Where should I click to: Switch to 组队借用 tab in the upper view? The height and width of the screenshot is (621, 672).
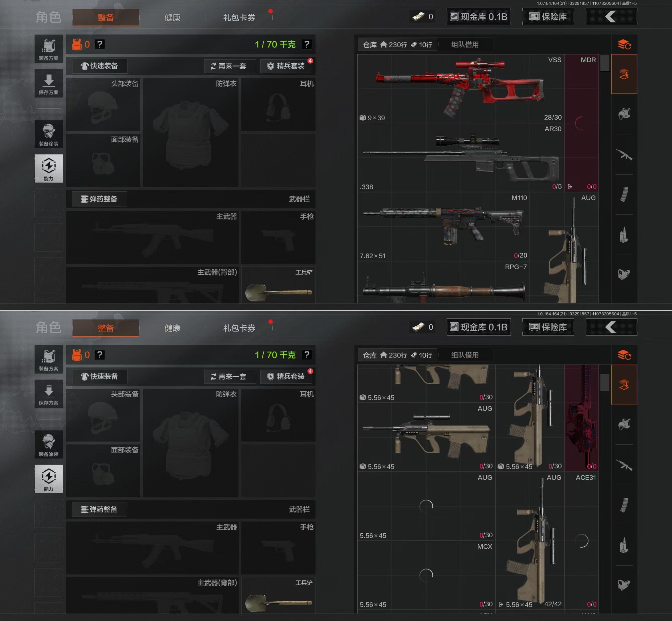465,44
